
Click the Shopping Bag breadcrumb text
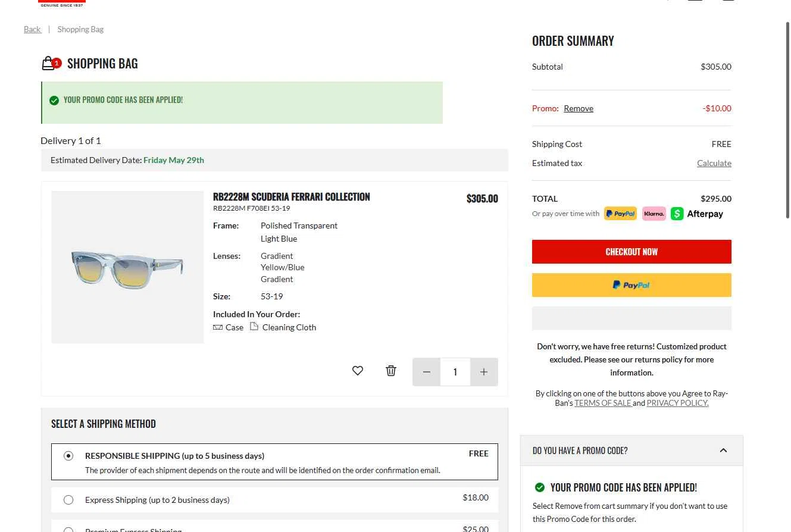click(x=80, y=29)
